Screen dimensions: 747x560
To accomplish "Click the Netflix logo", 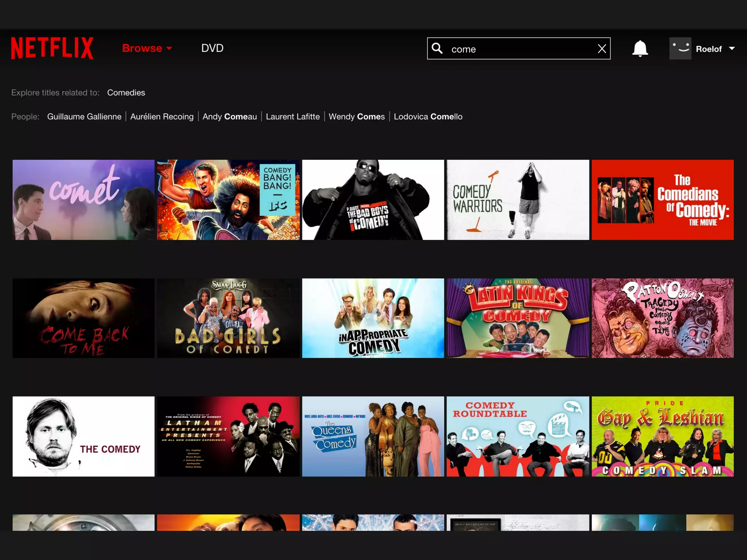I will [52, 48].
